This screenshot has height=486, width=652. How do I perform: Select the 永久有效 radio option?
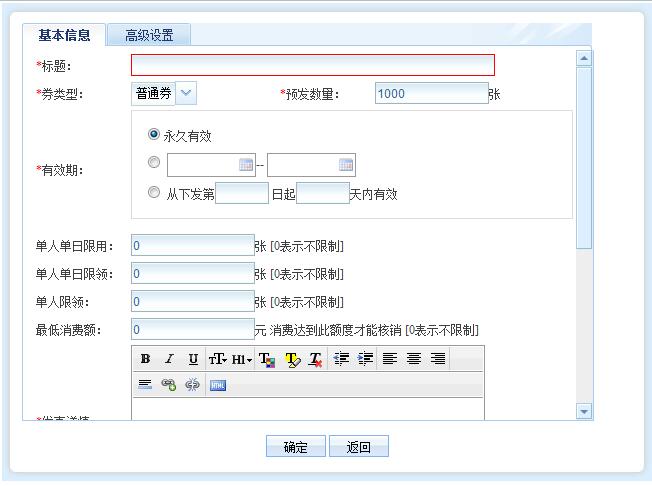pos(154,134)
